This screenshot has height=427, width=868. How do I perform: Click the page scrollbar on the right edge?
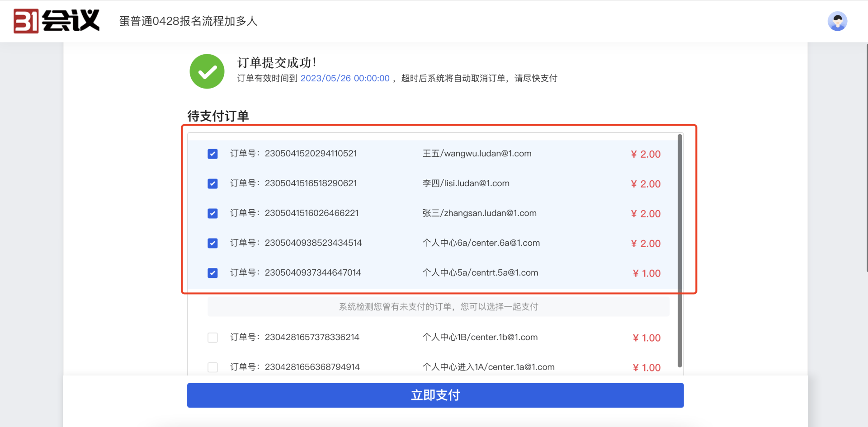[866, 158]
